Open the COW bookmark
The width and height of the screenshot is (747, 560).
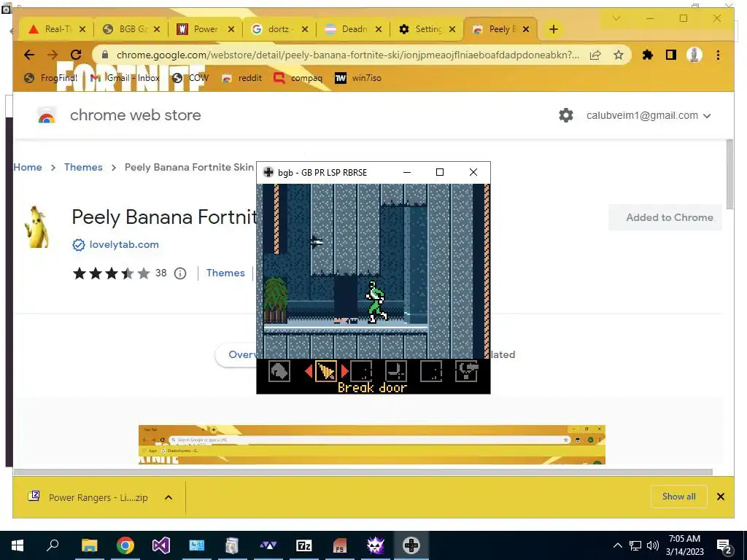(190, 77)
